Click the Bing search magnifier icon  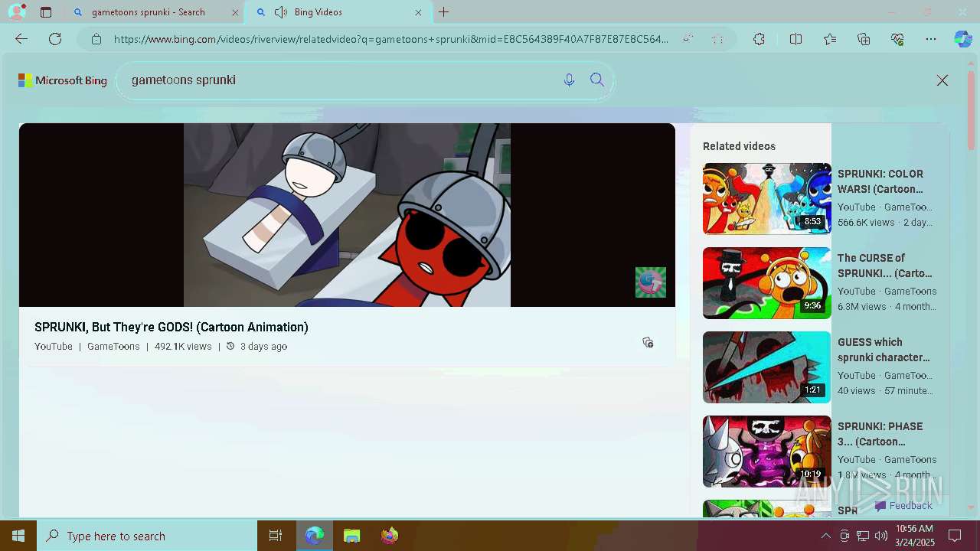point(597,80)
